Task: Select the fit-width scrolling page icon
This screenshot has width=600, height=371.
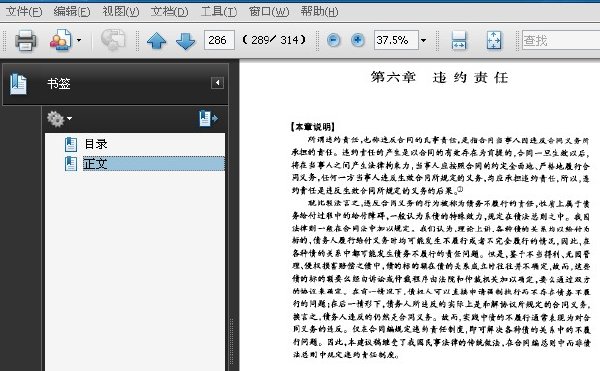Action: (458, 40)
